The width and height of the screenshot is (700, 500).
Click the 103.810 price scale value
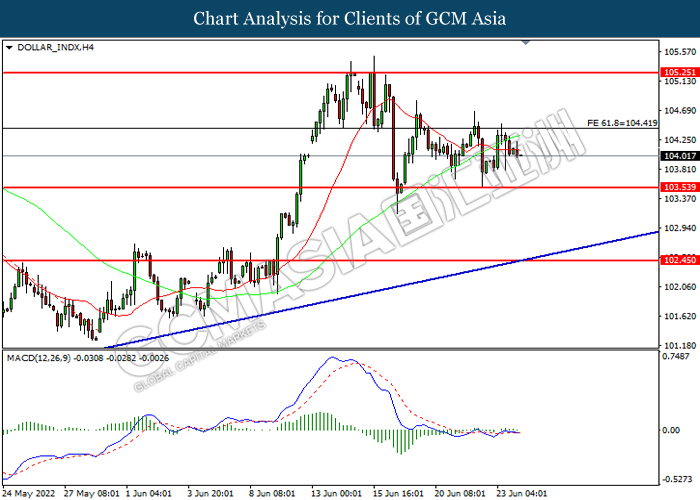coord(680,170)
